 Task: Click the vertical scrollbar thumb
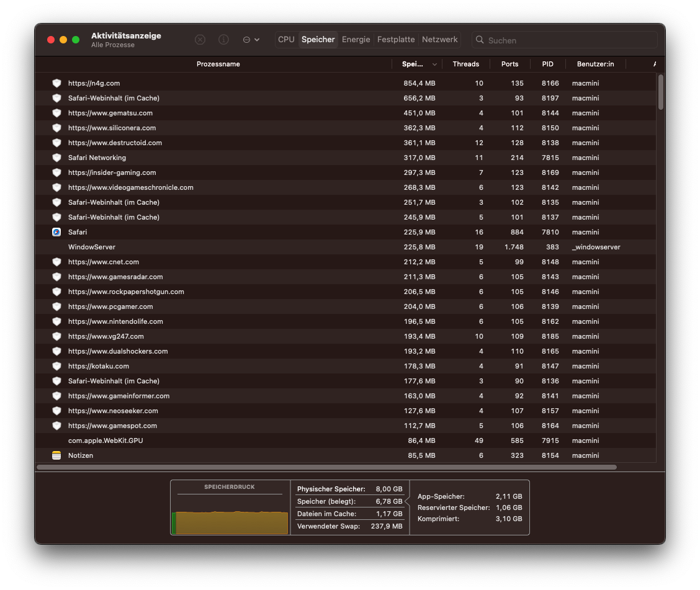[661, 92]
